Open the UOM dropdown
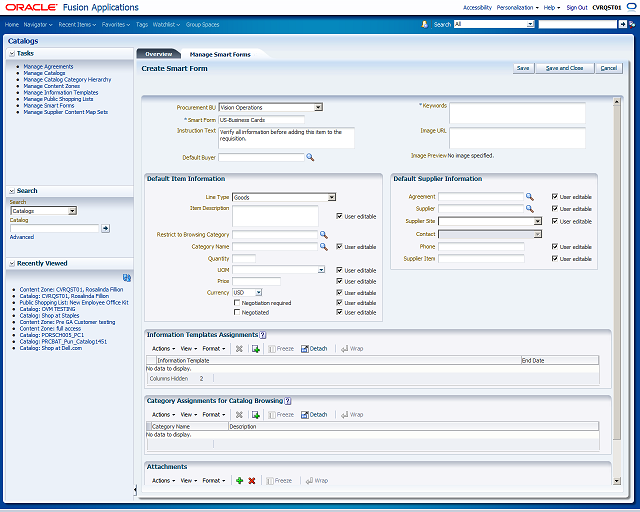The width and height of the screenshot is (640, 512). [x=322, y=270]
